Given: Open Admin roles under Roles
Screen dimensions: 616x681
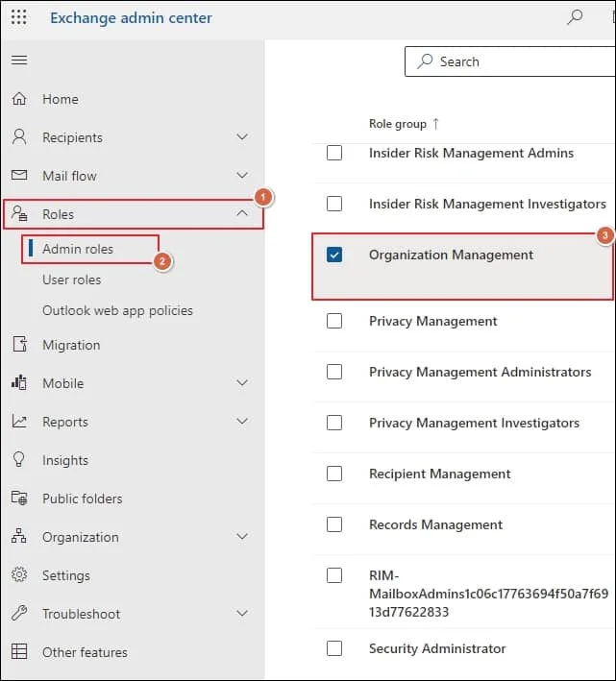Looking at the screenshot, I should pyautogui.click(x=78, y=249).
